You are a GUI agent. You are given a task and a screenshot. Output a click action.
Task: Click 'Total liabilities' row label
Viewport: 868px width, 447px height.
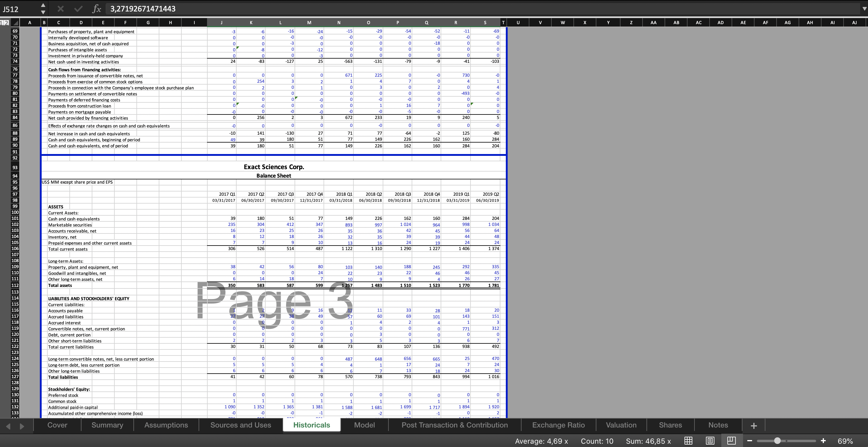tap(63, 377)
